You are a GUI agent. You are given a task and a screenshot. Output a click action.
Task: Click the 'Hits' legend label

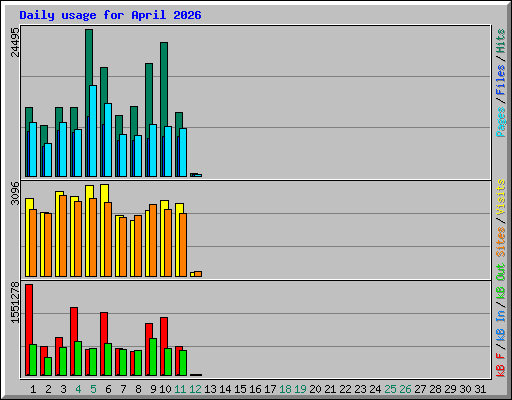point(501,41)
